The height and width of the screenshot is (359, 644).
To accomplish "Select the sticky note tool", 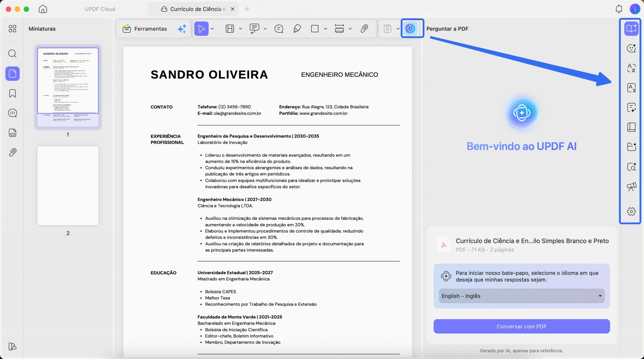I will pyautogui.click(x=279, y=29).
